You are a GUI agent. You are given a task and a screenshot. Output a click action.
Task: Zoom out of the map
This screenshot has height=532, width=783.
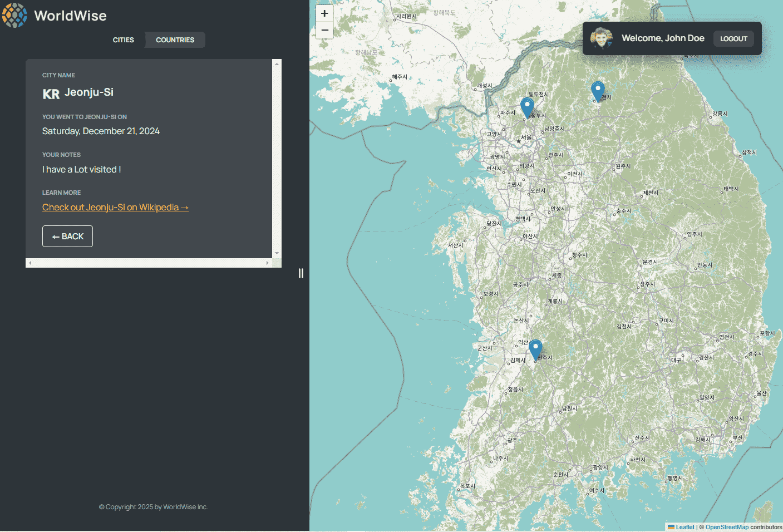click(324, 30)
